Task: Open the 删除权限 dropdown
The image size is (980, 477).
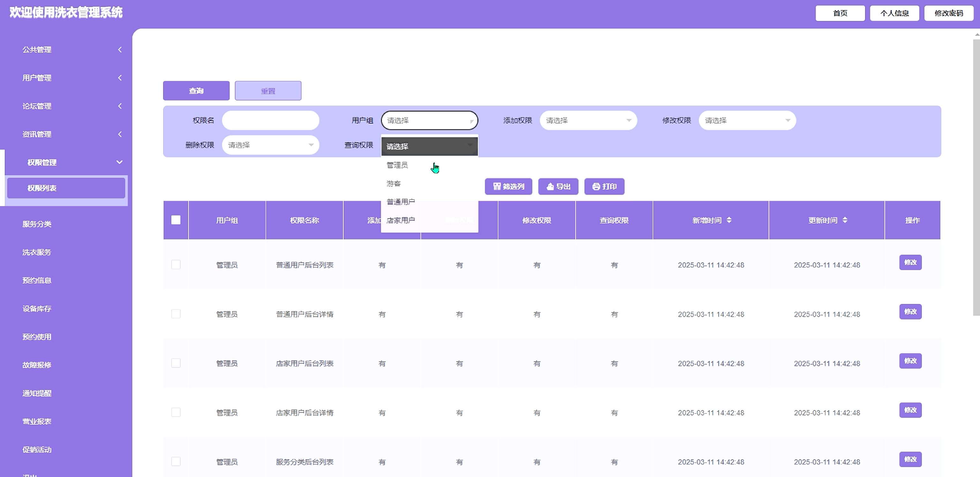Action: coord(271,145)
